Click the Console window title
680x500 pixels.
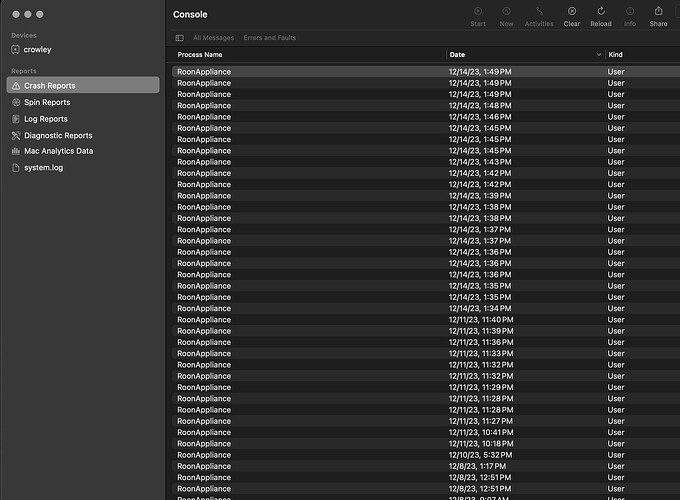click(190, 14)
